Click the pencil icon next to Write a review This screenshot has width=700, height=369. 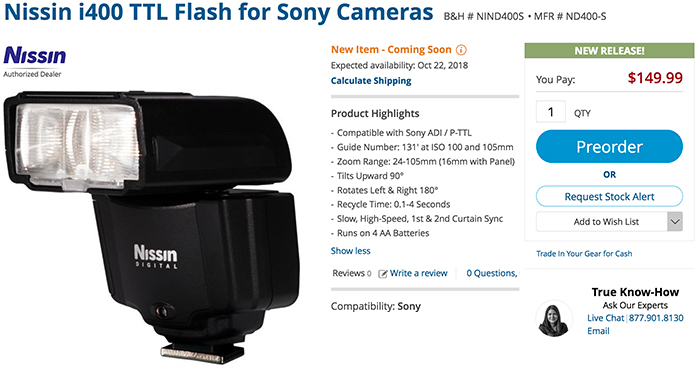click(383, 274)
